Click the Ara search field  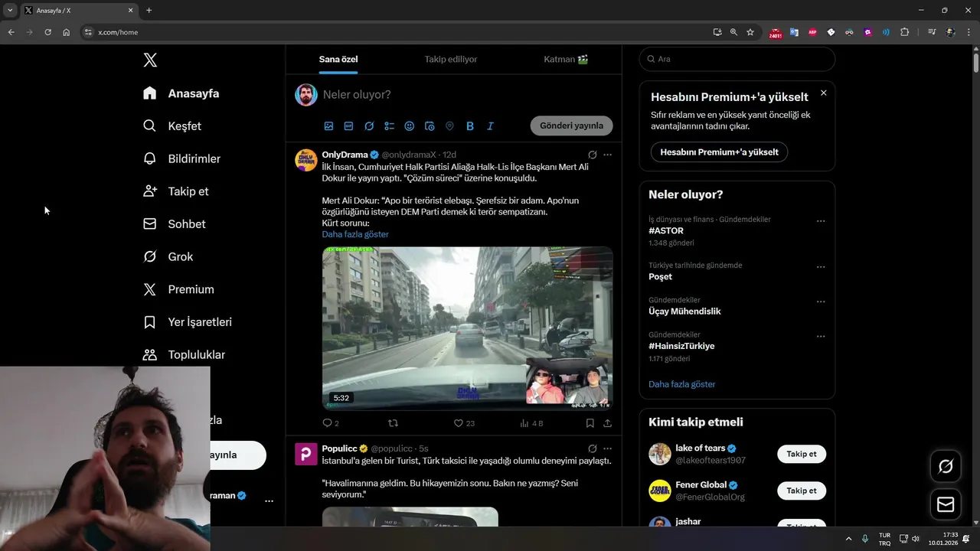point(737,59)
